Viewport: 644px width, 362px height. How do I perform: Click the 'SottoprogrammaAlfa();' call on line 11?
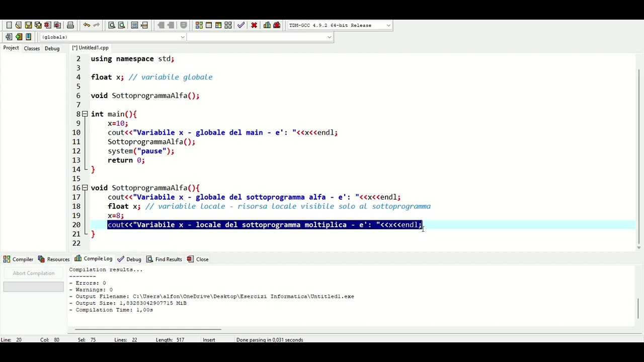[x=151, y=142]
